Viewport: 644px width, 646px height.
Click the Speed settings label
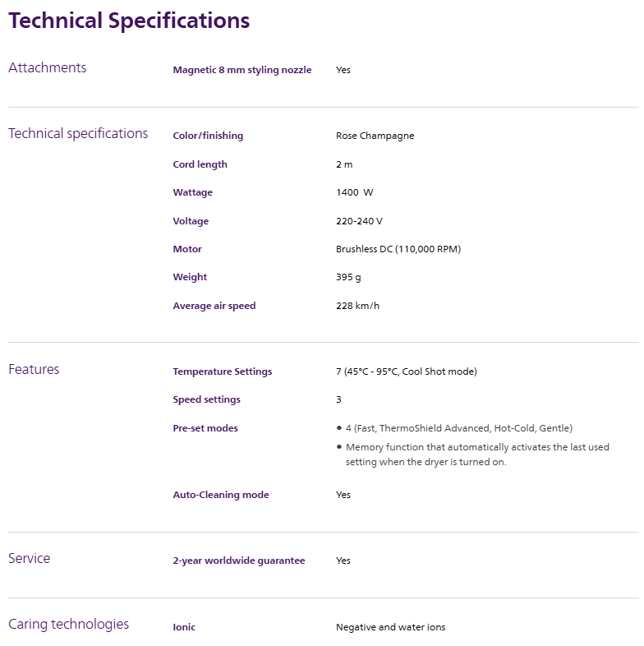click(x=206, y=399)
